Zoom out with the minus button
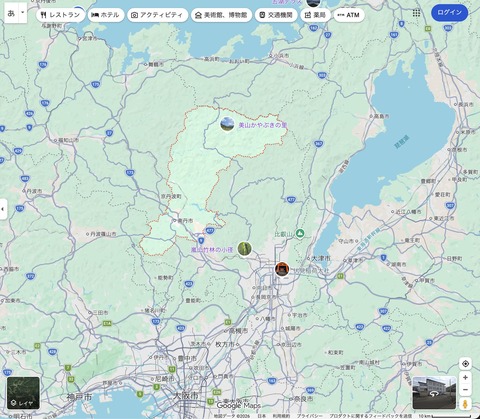This screenshot has height=419, width=480. pos(465,389)
